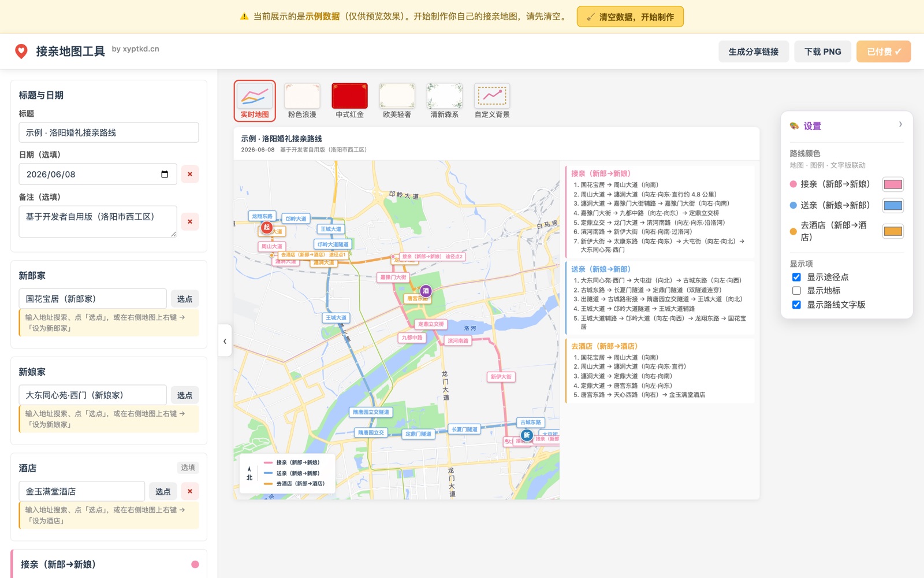
Task: Collapse the settings panel chevron
Action: click(900, 124)
